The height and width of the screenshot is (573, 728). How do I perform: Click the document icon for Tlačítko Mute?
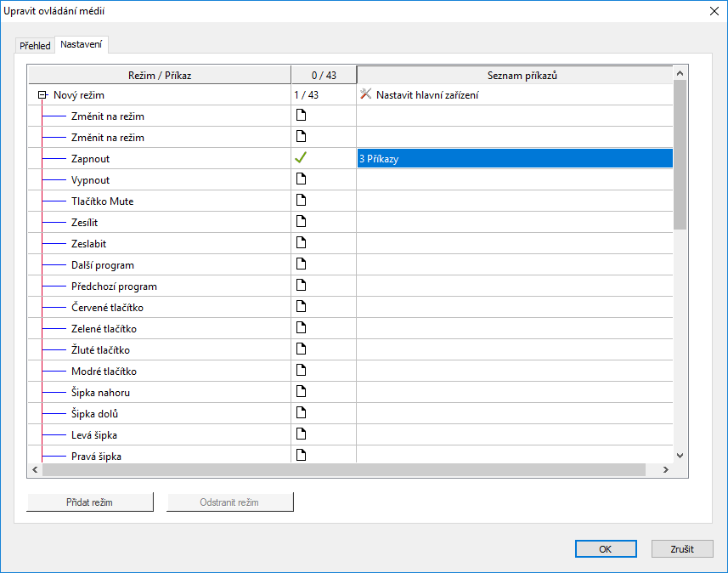tap(300, 201)
